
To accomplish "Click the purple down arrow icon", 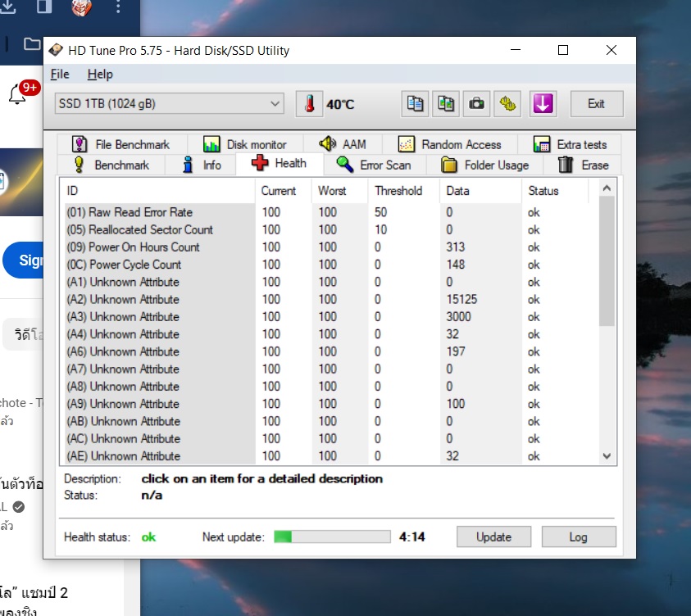I will 543,104.
